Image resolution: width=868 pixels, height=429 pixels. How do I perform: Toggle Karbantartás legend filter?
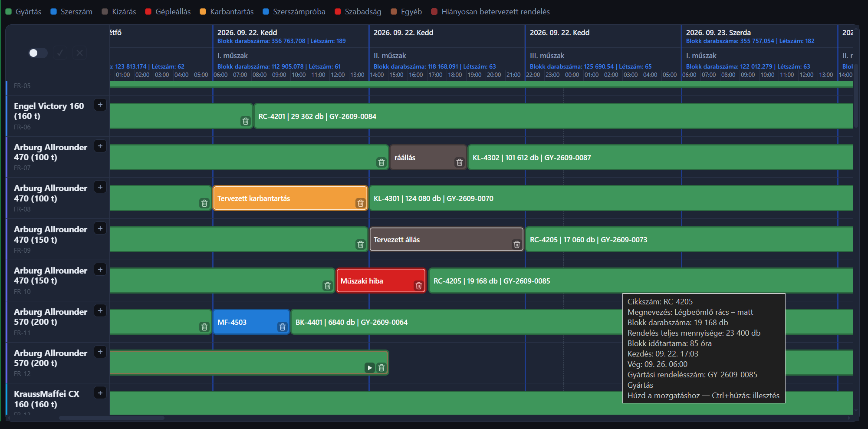pyautogui.click(x=227, y=12)
